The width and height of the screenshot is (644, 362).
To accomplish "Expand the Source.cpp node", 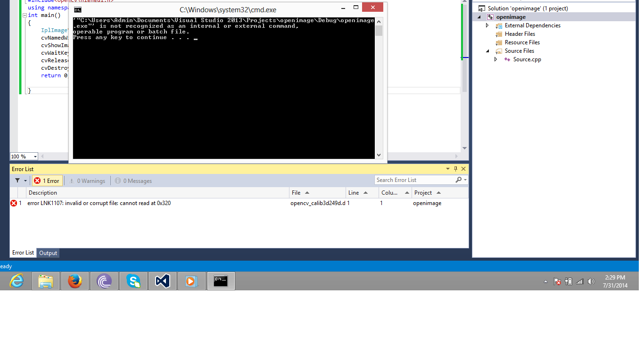I will click(x=495, y=59).
